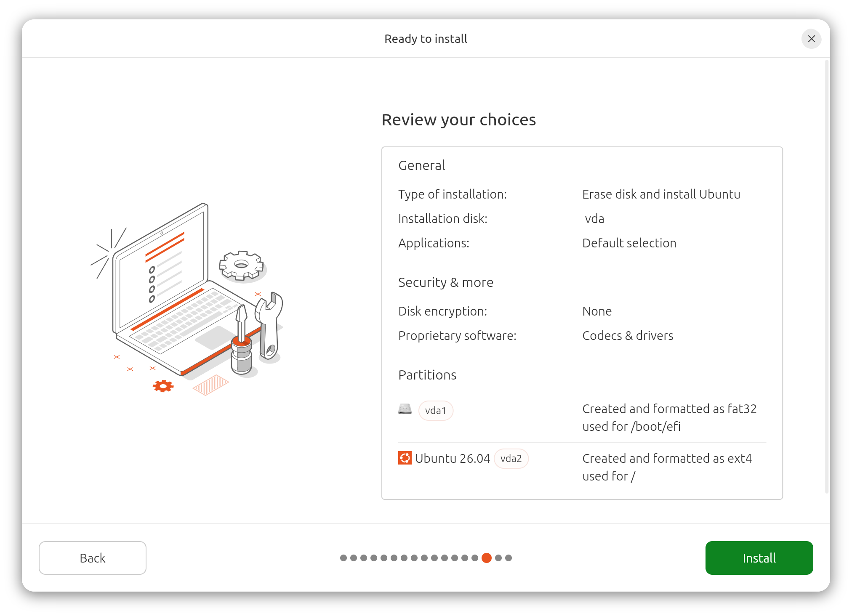Click the 'Security & more' section heading
The height and width of the screenshot is (616, 852).
(446, 282)
